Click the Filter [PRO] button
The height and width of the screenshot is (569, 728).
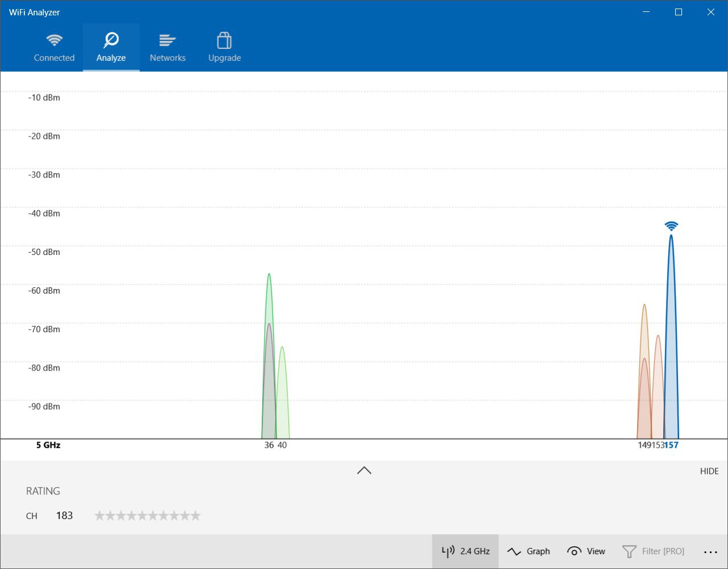tap(653, 551)
